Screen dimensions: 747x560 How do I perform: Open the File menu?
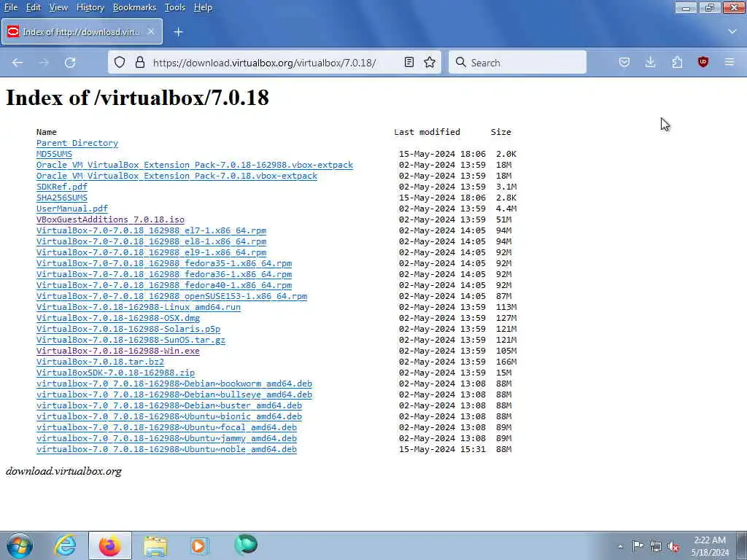pyautogui.click(x=11, y=7)
